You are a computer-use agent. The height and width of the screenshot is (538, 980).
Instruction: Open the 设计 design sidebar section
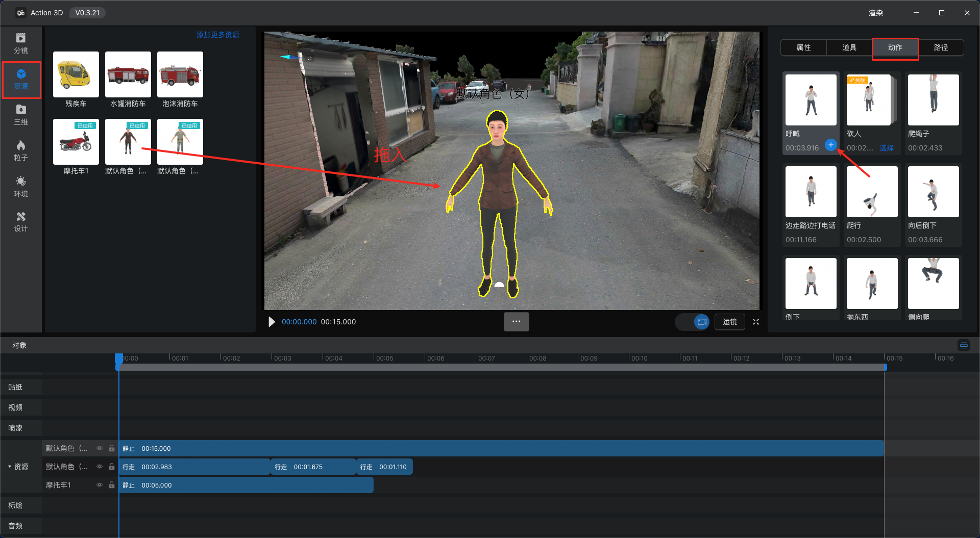20,222
